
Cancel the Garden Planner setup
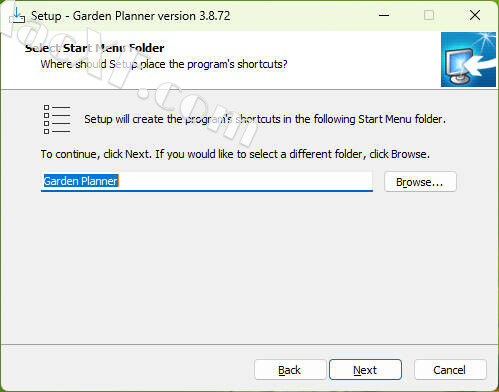450,370
